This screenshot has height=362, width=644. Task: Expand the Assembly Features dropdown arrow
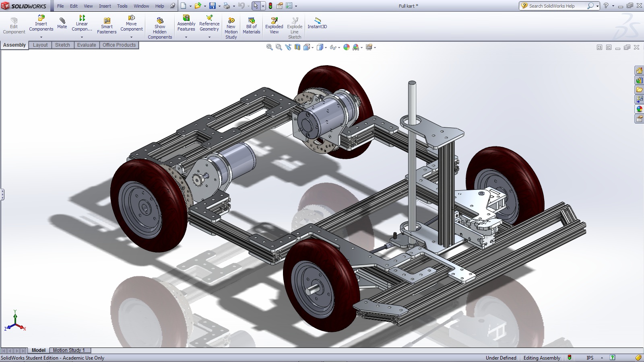click(x=186, y=37)
